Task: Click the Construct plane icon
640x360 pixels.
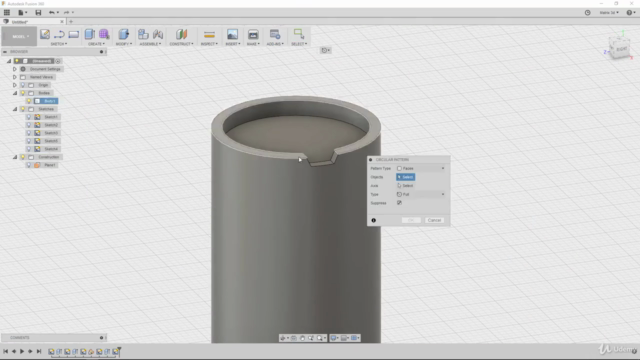Action: click(181, 34)
